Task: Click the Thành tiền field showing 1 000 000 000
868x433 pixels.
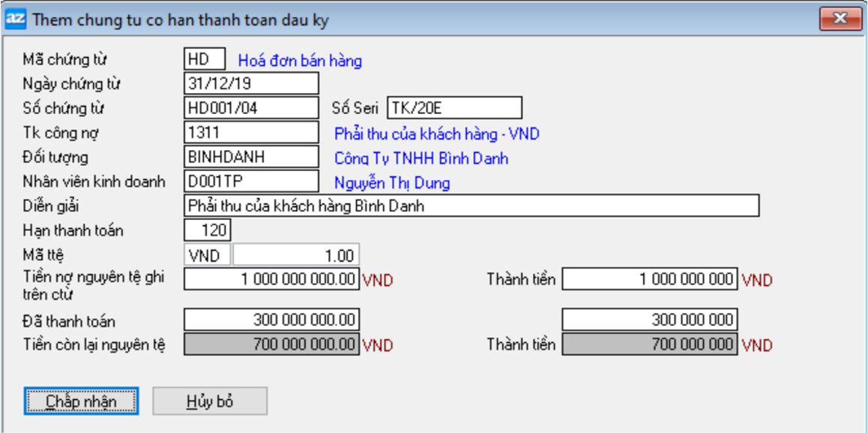Action: click(x=649, y=279)
